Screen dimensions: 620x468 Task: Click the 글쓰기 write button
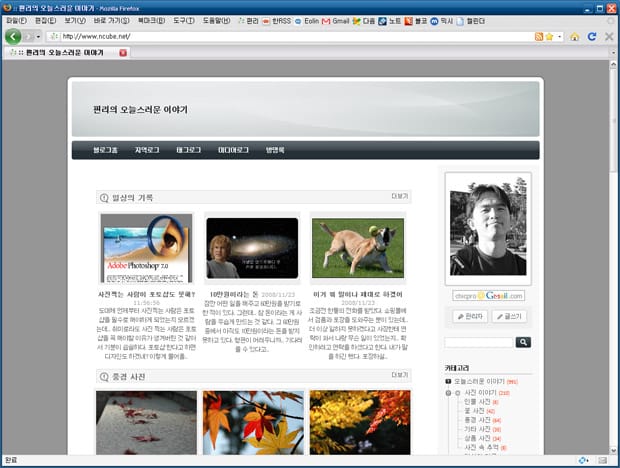click(x=509, y=316)
